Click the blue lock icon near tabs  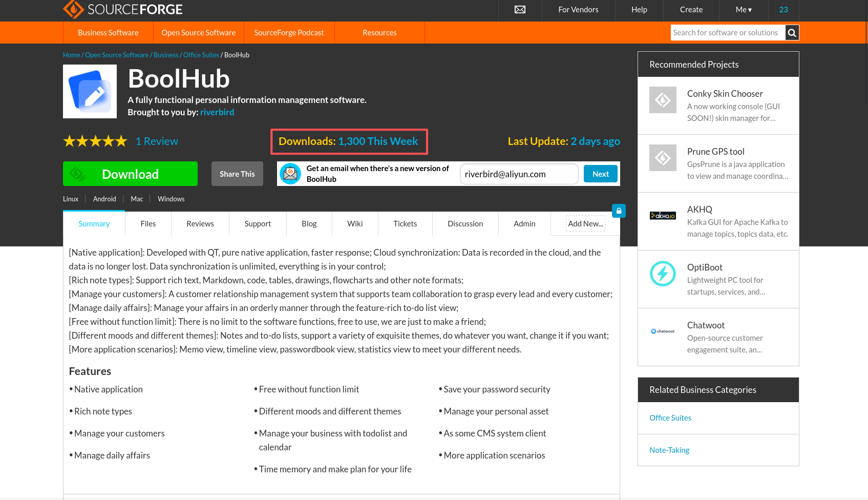tap(619, 211)
